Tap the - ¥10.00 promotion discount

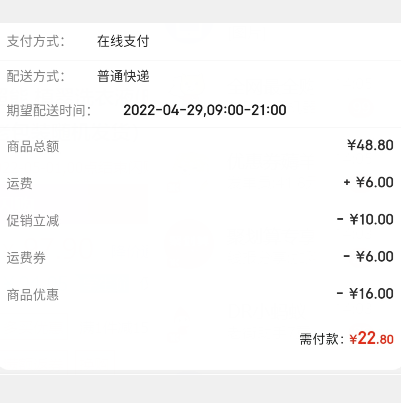365,219
